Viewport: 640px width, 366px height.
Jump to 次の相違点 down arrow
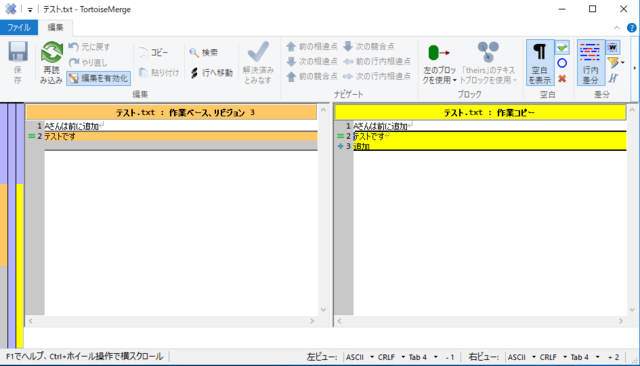[312, 61]
